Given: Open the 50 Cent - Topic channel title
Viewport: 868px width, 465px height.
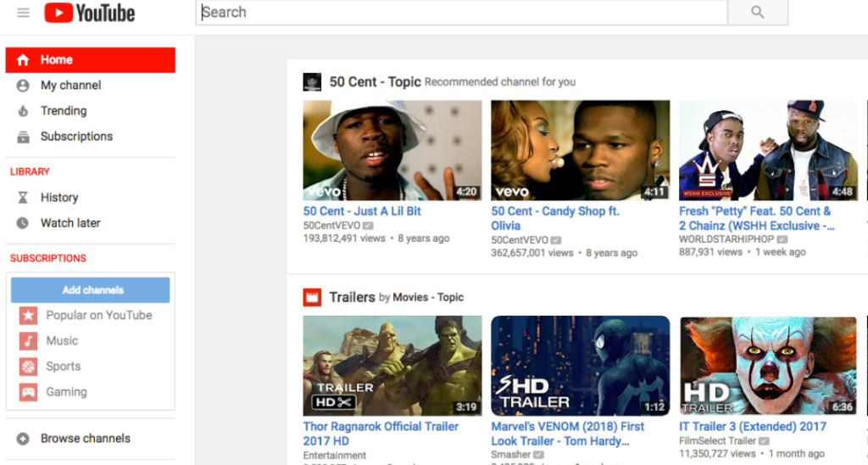Looking at the screenshot, I should (376, 82).
